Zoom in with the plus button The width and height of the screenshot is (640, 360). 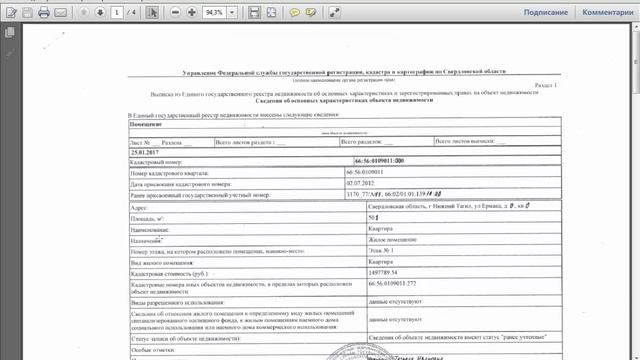click(x=191, y=13)
